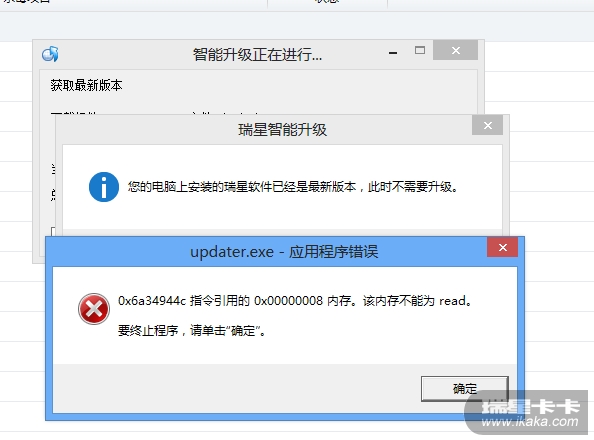Viewport: 594px width, 440px height.
Task: Click the updater.exe - 应用程序错误 title bar
Action: [284, 252]
